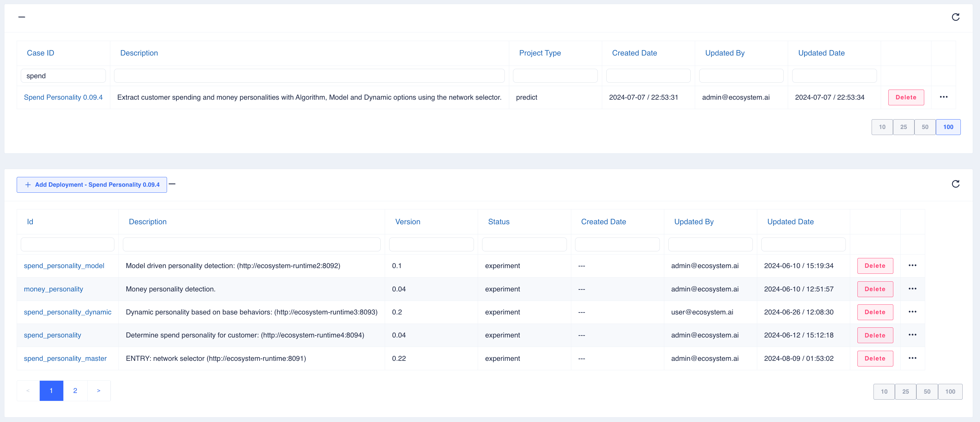Open more options for spend_personality row

(912, 335)
